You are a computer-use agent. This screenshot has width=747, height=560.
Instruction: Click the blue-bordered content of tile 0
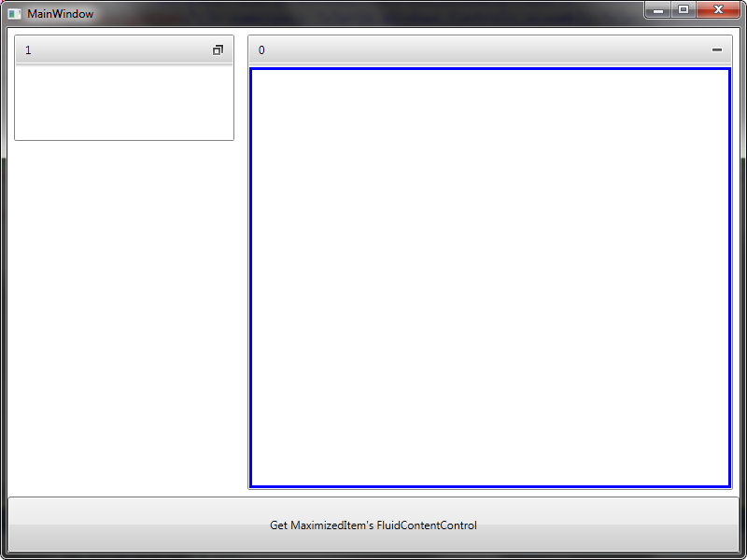coord(489,277)
